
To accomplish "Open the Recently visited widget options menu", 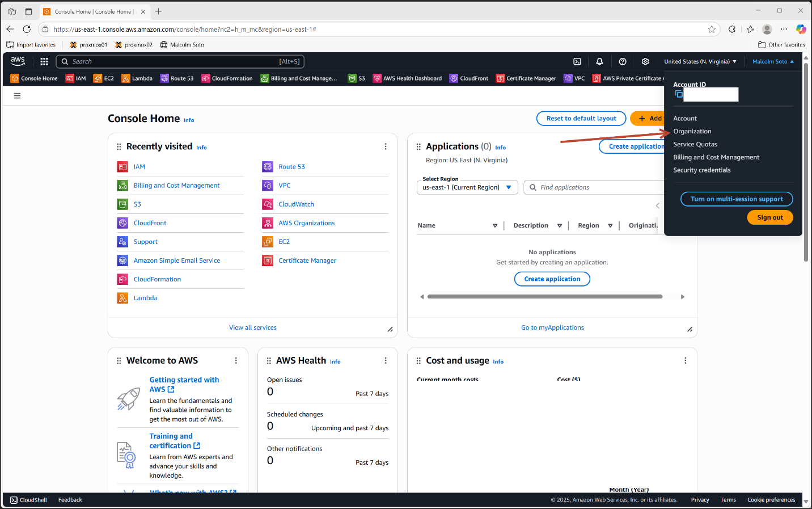I will 386,146.
